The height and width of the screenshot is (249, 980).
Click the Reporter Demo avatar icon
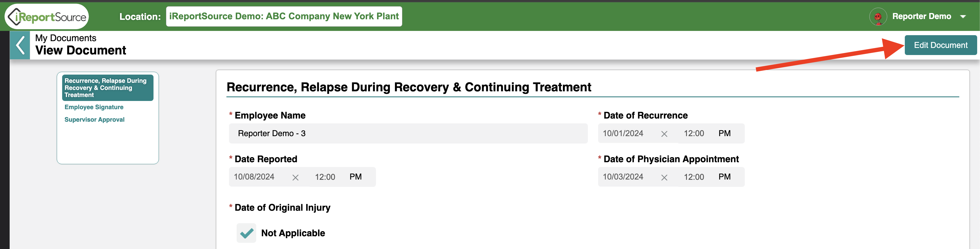coord(878,17)
